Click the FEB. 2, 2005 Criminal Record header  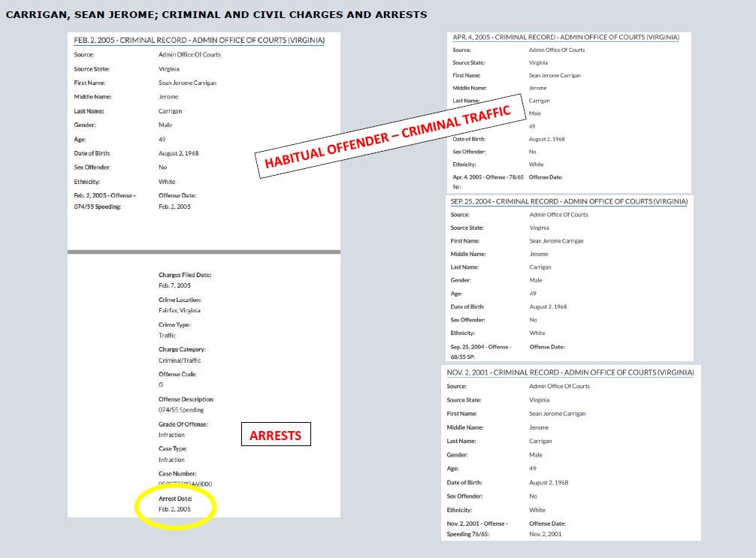200,41
